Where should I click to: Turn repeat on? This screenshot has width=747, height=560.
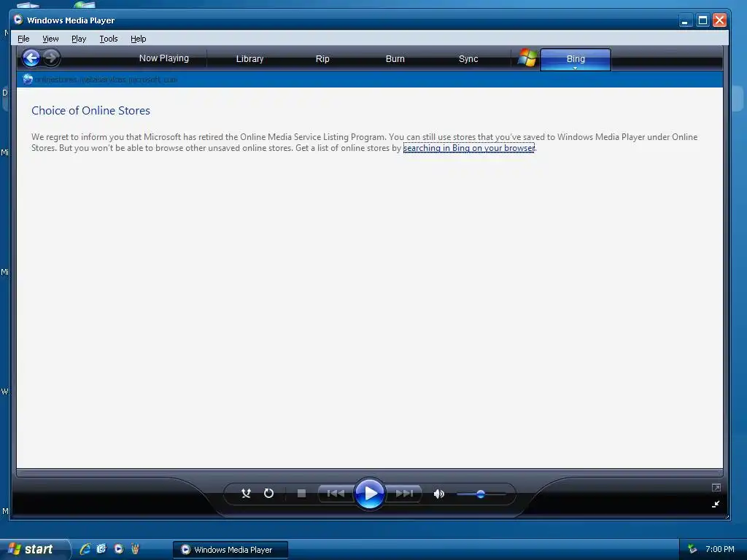(268, 494)
